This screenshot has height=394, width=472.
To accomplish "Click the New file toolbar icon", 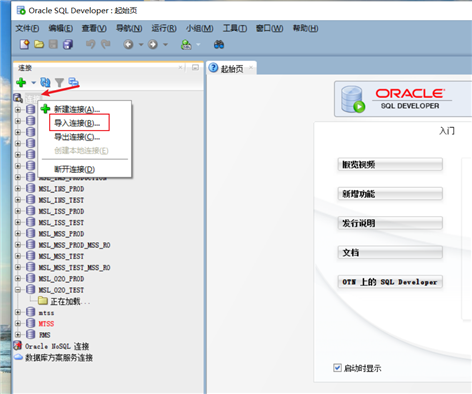I will 25,44.
